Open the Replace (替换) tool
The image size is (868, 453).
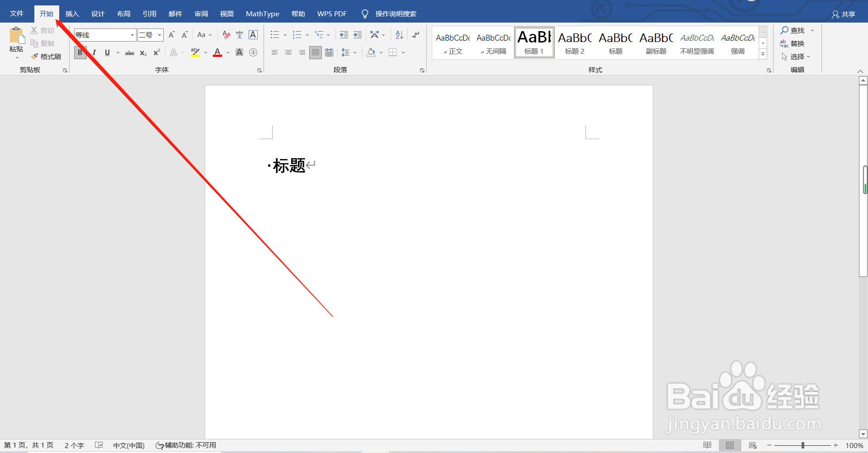pyautogui.click(x=792, y=43)
